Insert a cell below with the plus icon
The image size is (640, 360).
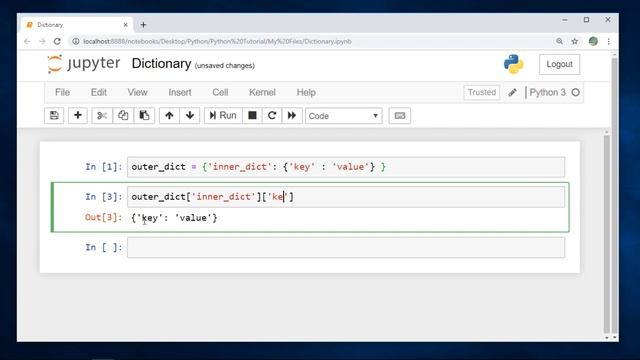pyautogui.click(x=78, y=116)
